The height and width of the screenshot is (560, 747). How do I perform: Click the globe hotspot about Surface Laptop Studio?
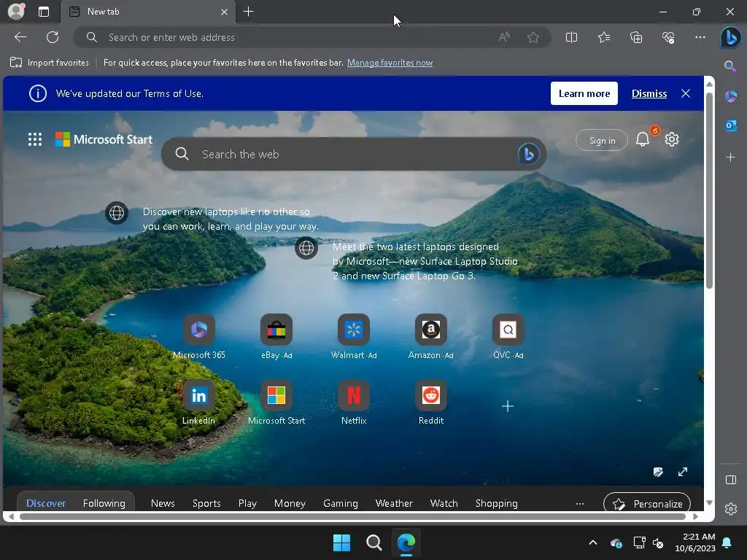click(x=306, y=248)
